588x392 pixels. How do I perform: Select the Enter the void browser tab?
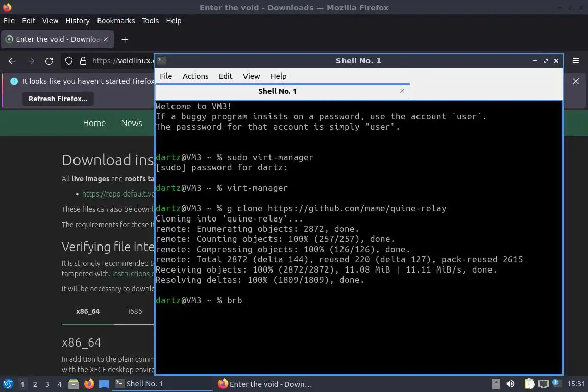[x=57, y=39]
